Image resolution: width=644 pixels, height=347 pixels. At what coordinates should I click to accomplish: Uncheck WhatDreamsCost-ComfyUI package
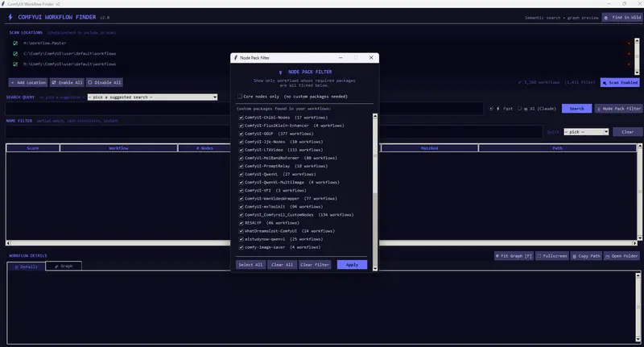click(x=241, y=231)
